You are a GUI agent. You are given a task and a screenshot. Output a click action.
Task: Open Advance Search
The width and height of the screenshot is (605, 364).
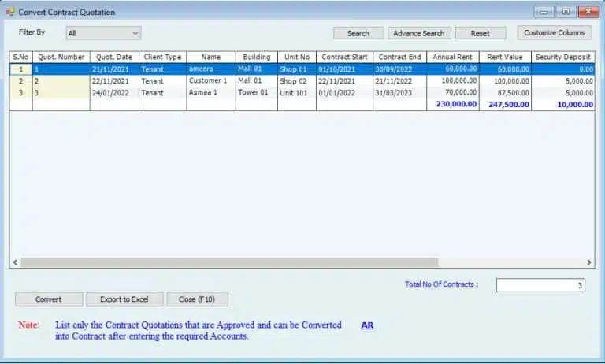click(x=419, y=33)
